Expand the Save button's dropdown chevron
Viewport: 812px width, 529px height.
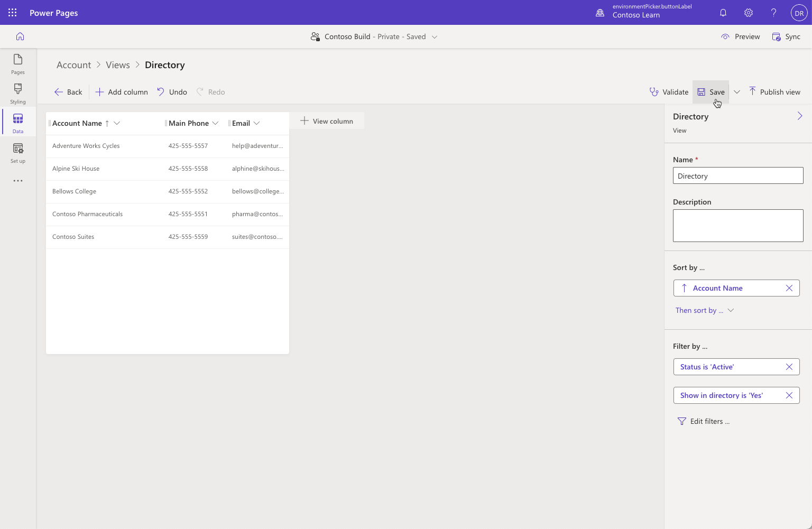tap(737, 91)
